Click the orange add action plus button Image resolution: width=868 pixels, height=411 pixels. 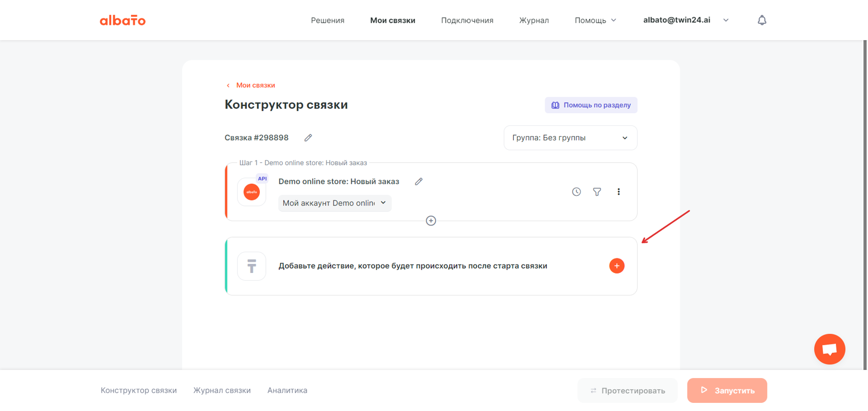[x=617, y=266]
